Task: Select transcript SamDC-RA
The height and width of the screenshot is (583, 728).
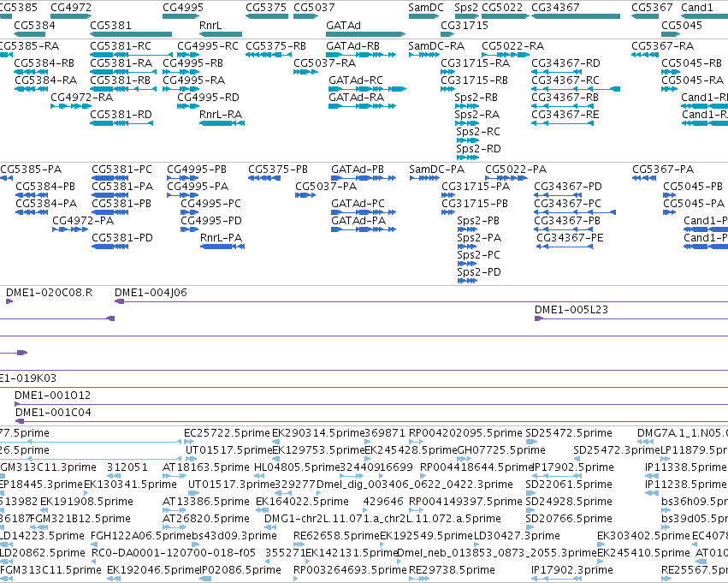Action: (436, 45)
